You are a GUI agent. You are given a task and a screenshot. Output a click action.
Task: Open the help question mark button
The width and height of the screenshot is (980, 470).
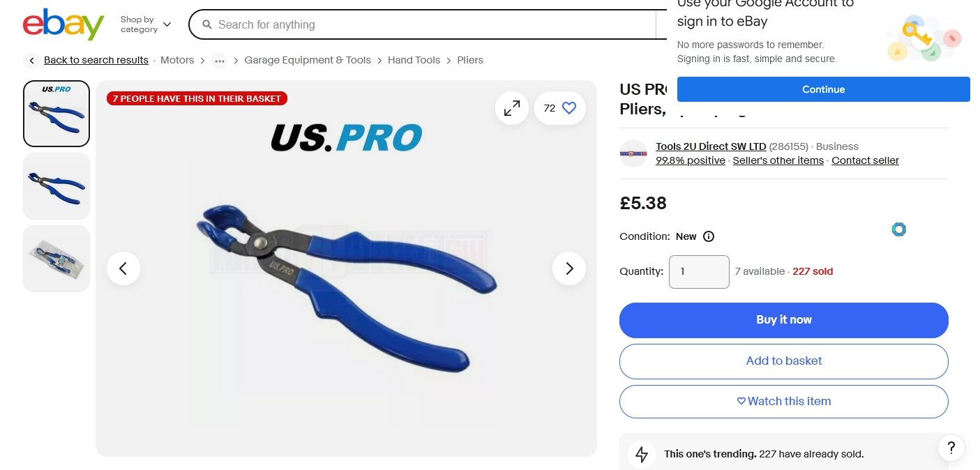pos(951,448)
